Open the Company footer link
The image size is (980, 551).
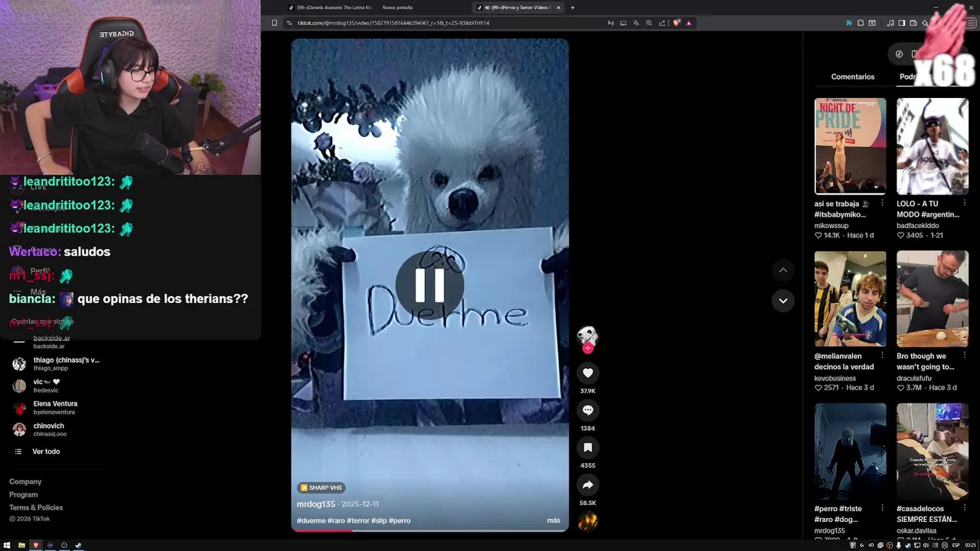(25, 481)
